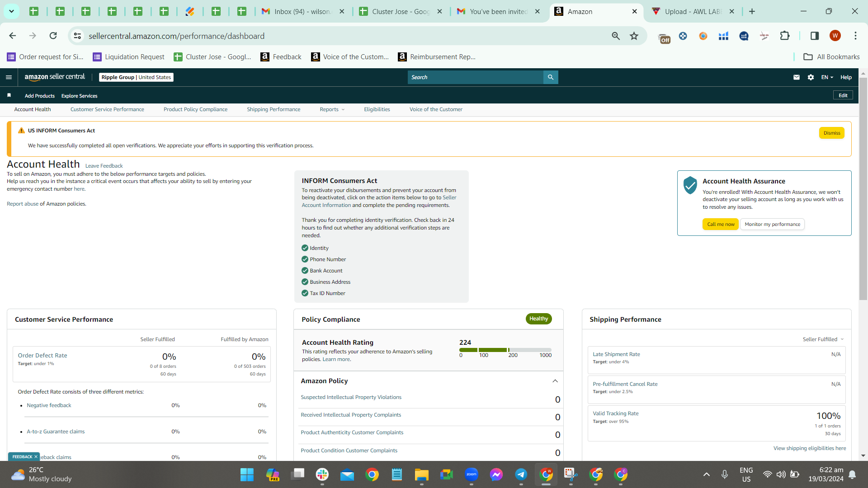
Task: Click the Monitor my performance button
Action: [x=772, y=224]
